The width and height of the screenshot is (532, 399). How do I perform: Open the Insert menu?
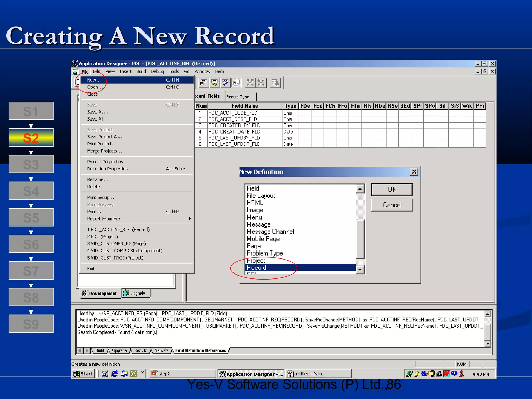pyautogui.click(x=125, y=72)
